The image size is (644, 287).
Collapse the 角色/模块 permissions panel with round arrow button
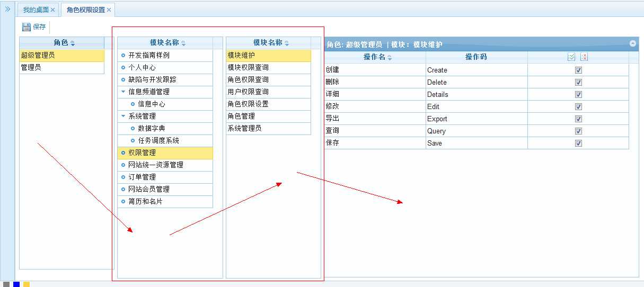click(x=632, y=43)
